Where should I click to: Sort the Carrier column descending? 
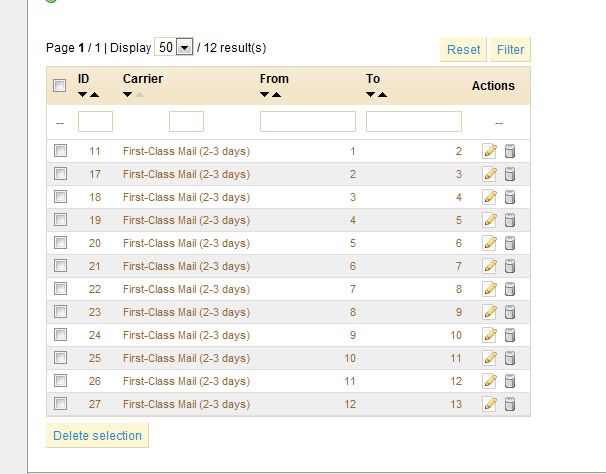[x=128, y=95]
